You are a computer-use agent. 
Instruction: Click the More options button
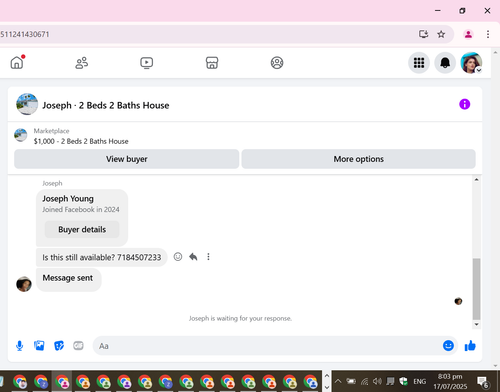(x=358, y=159)
